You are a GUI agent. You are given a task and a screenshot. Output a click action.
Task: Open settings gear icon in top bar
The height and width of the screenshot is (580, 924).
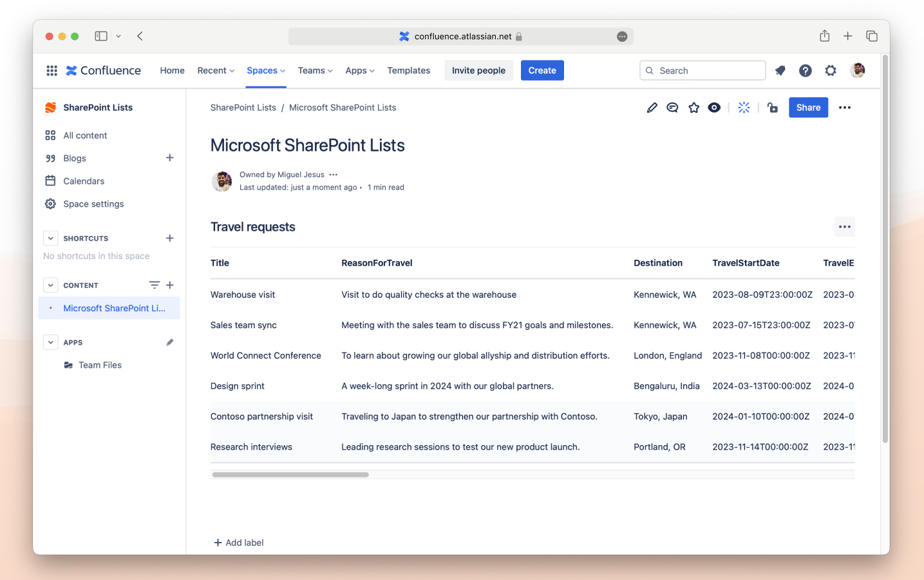(x=831, y=71)
